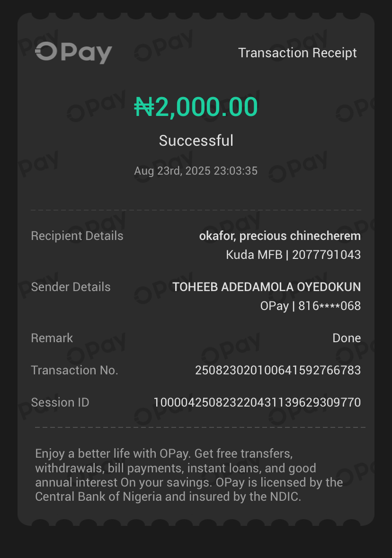Click the Recipient Details label

click(77, 236)
